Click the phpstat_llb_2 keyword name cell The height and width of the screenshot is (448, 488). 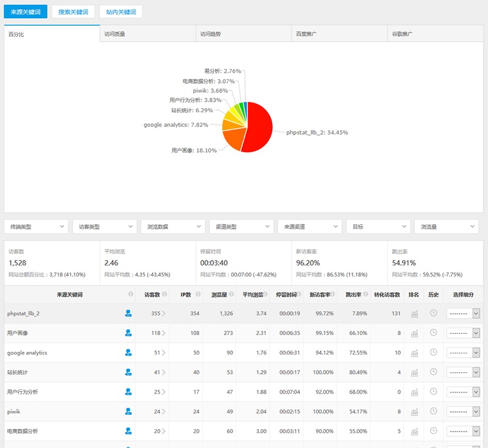click(23, 314)
